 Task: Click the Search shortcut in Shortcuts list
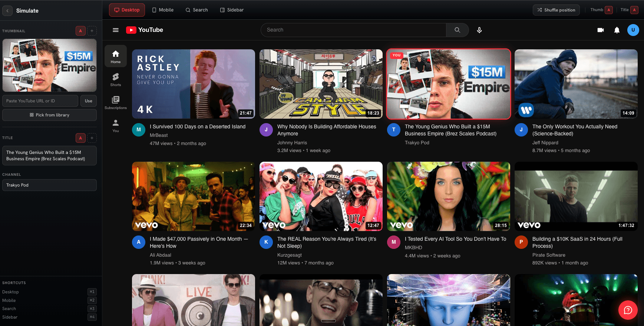tap(49, 309)
